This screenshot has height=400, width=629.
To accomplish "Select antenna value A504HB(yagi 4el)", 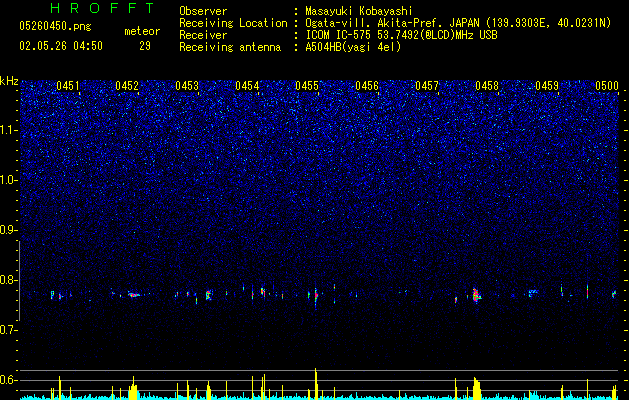I will (x=353, y=47).
